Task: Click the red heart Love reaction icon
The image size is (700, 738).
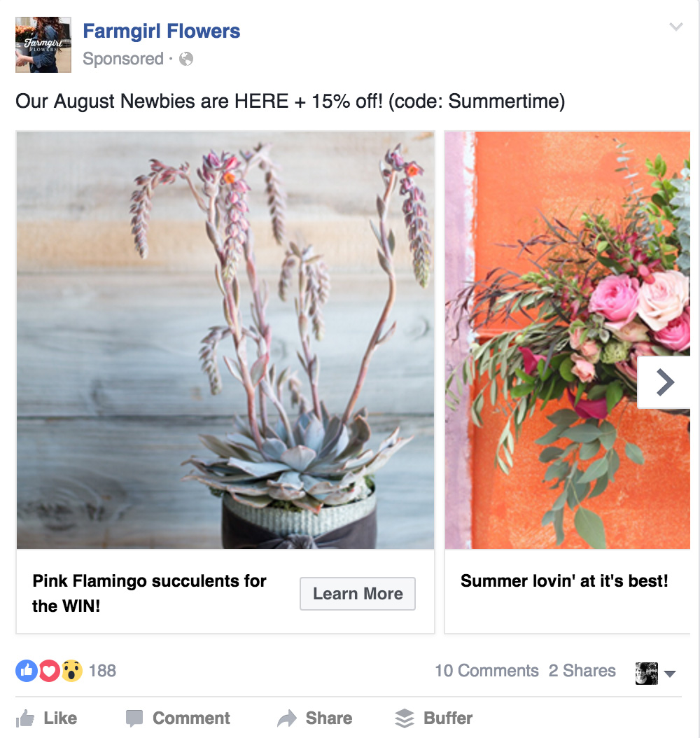Action: 49,671
